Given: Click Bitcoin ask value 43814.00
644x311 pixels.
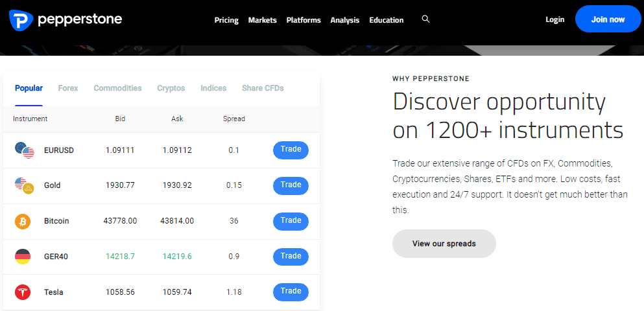Looking at the screenshot, I should pyautogui.click(x=177, y=221).
